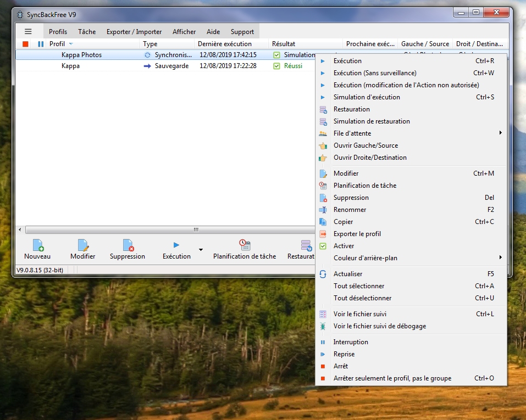Click the debug bug icon in menu

323,326
